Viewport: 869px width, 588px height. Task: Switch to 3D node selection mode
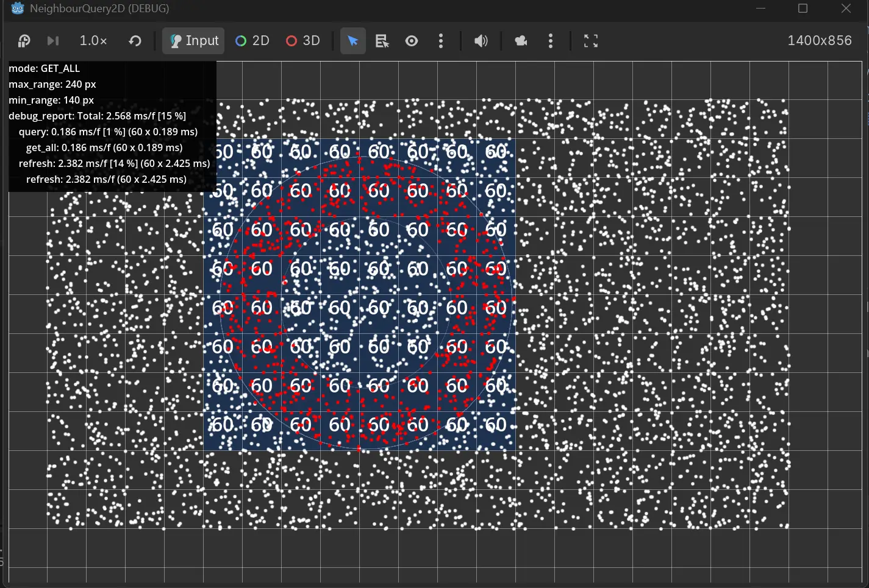click(303, 41)
